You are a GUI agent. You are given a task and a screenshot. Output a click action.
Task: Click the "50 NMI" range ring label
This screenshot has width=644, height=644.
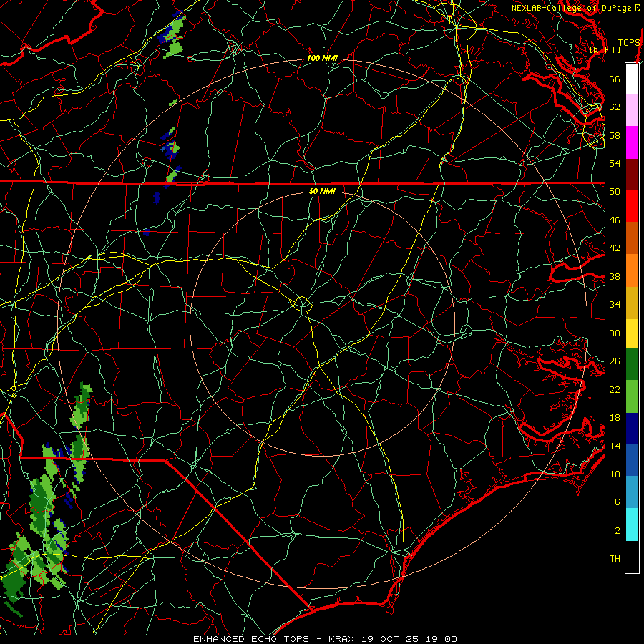click(x=322, y=191)
